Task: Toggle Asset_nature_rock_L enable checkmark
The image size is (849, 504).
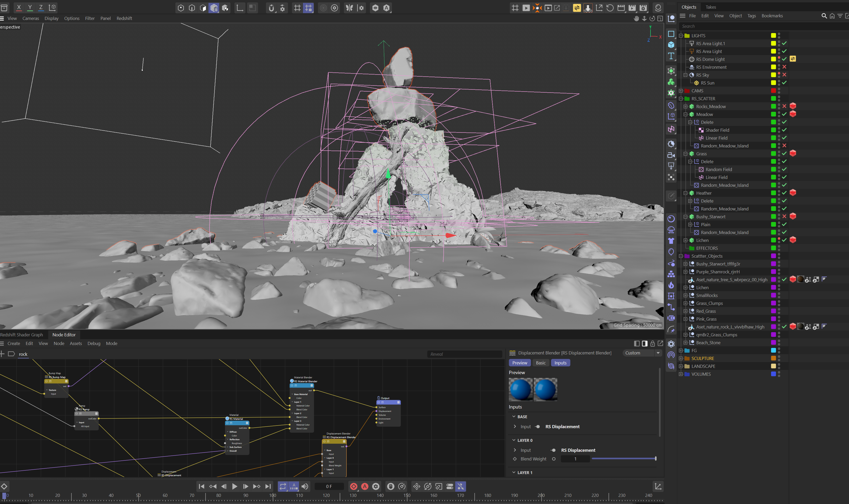Action: (784, 326)
